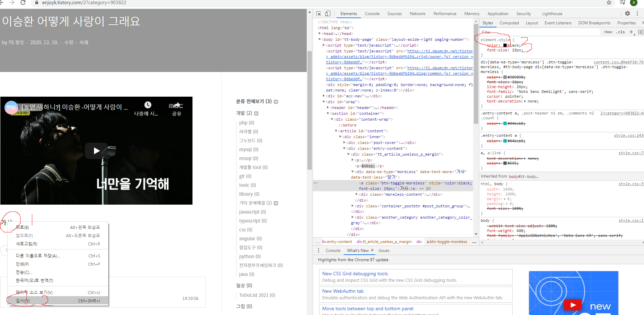Open the Lighthouse tab
This screenshot has width=644, height=315.
point(552,14)
